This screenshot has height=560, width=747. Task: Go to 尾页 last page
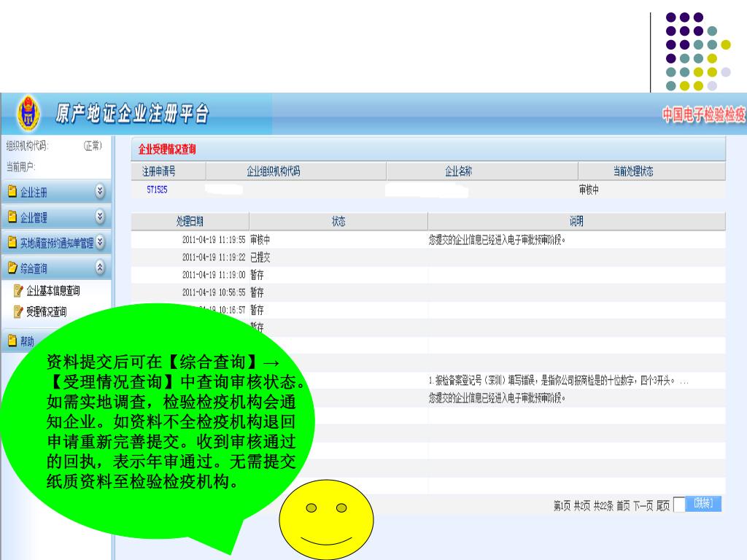click(663, 505)
